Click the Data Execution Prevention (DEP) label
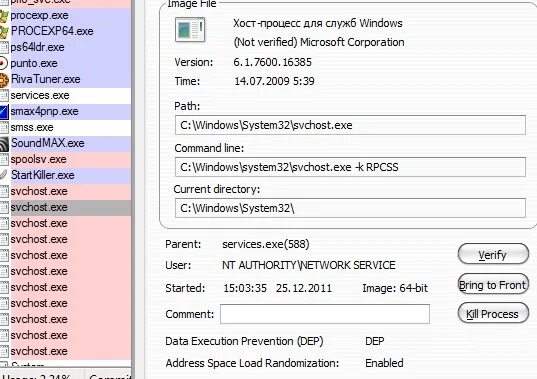The height and width of the screenshot is (379, 537). click(x=244, y=341)
